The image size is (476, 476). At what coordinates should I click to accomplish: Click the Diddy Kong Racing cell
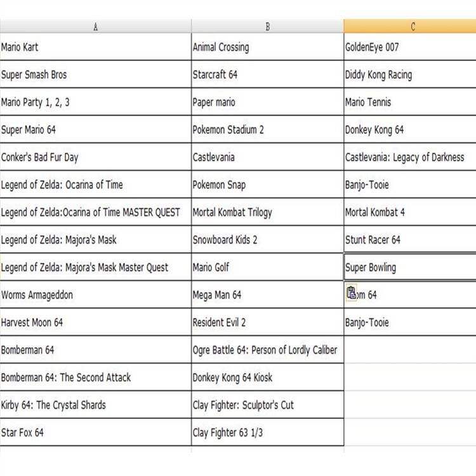(410, 75)
